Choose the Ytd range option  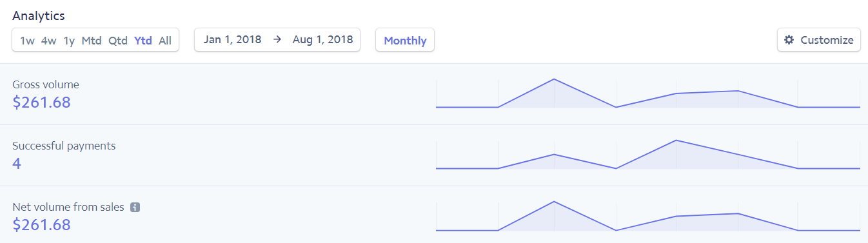143,41
